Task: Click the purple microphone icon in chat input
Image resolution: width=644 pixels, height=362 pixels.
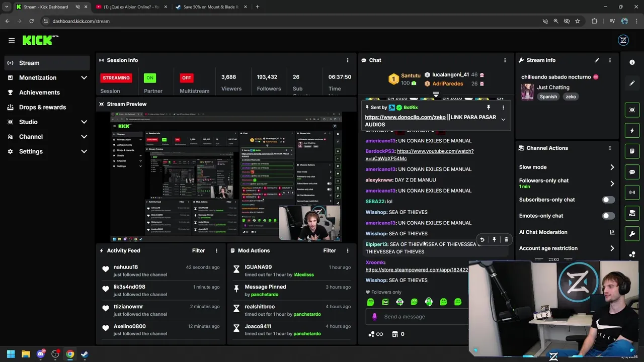Action: 374,317
